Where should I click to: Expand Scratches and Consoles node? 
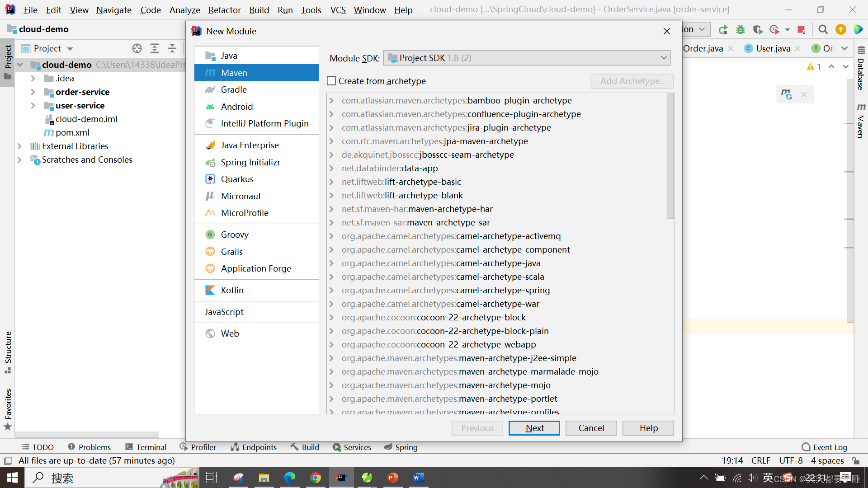pyautogui.click(x=19, y=160)
